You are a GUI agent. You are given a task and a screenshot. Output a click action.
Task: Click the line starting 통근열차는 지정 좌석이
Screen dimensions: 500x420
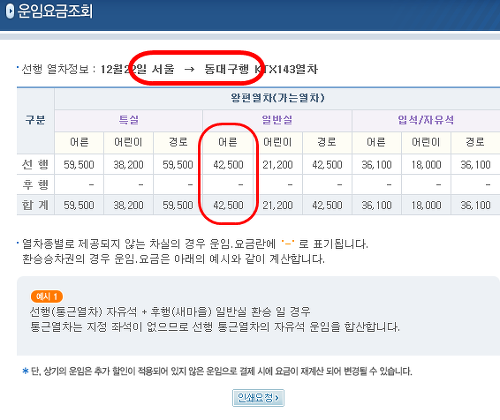click(215, 326)
